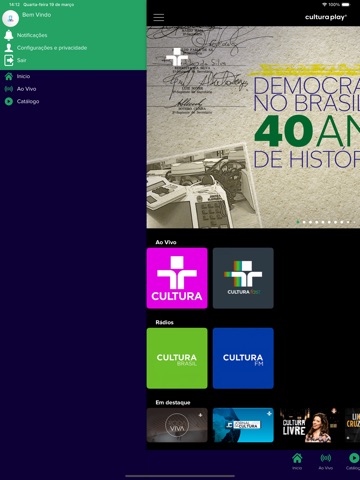Open Catálogo in side menu
Screen dimensions: 360x480
pyautogui.click(x=28, y=101)
